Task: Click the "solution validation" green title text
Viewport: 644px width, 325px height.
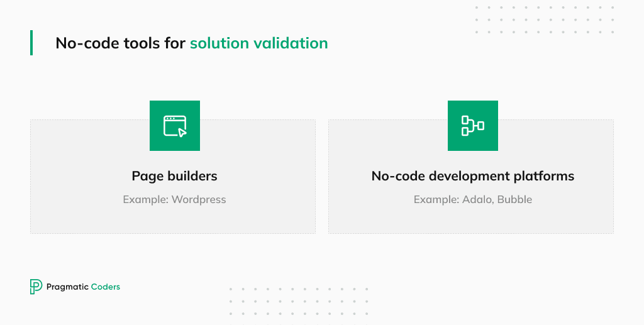Action: click(x=258, y=43)
